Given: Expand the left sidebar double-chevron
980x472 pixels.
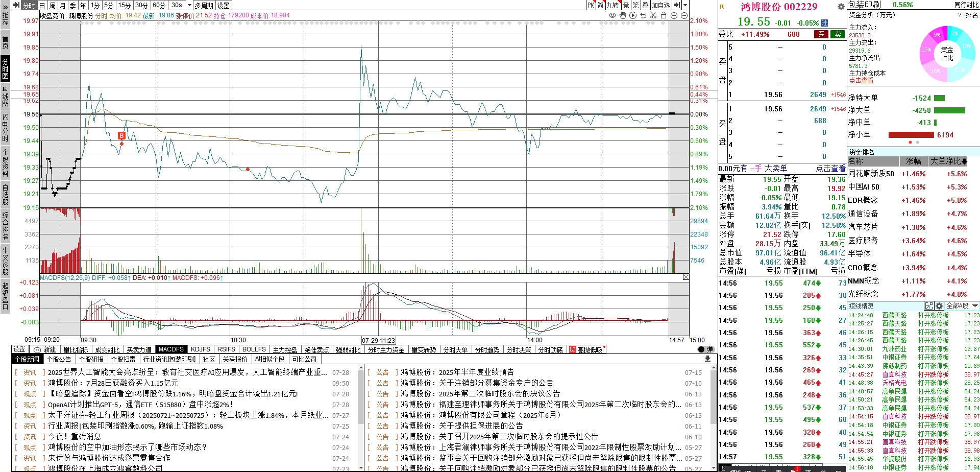Looking at the screenshot, I should coord(5,7).
